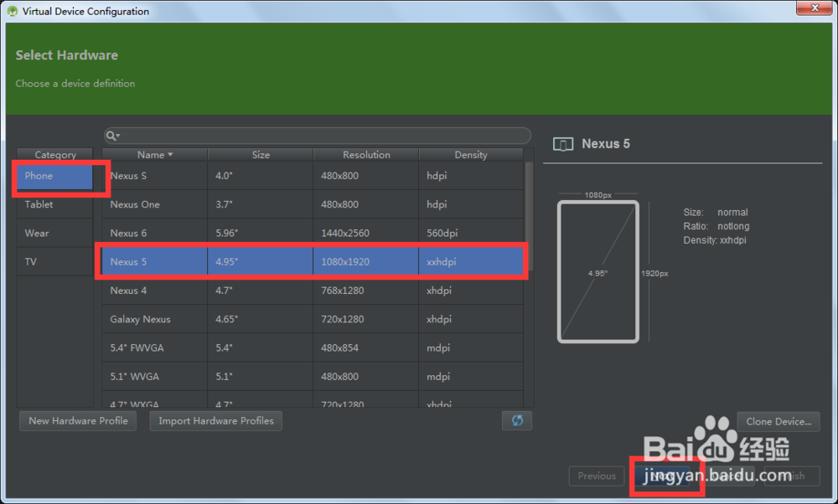Select the Nexus 4 device row
This screenshot has height=504, width=838.
point(313,291)
